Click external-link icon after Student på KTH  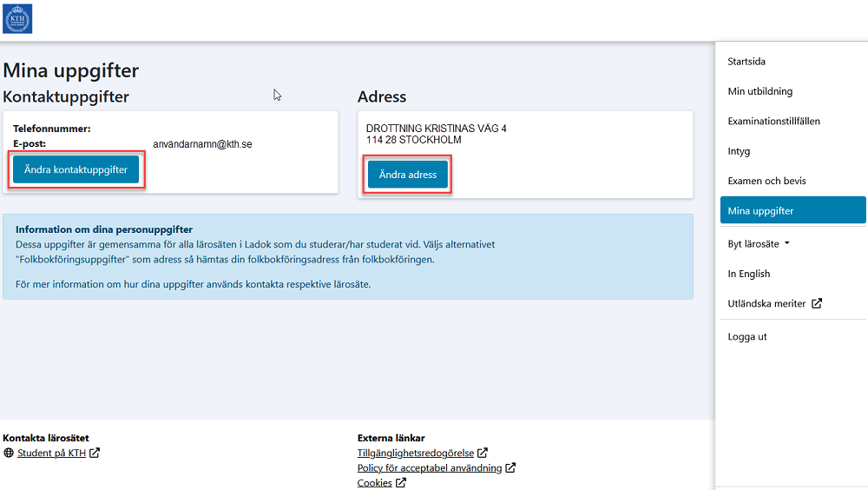pos(95,453)
